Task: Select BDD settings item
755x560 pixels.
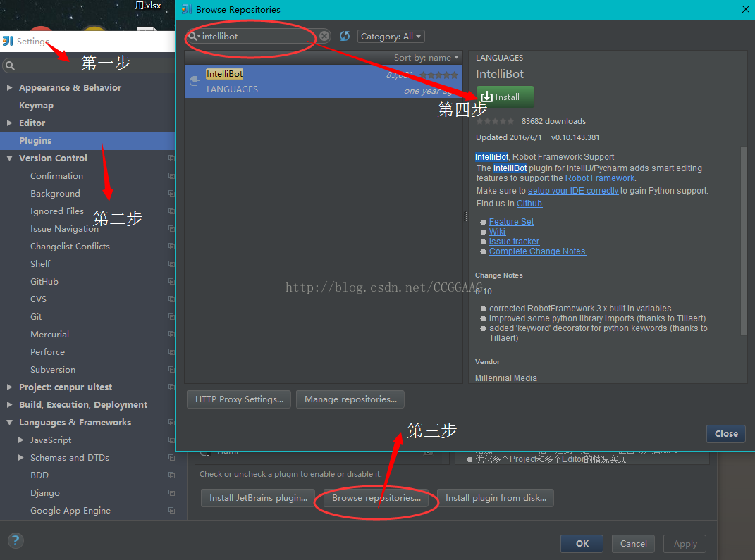Action: click(39, 475)
